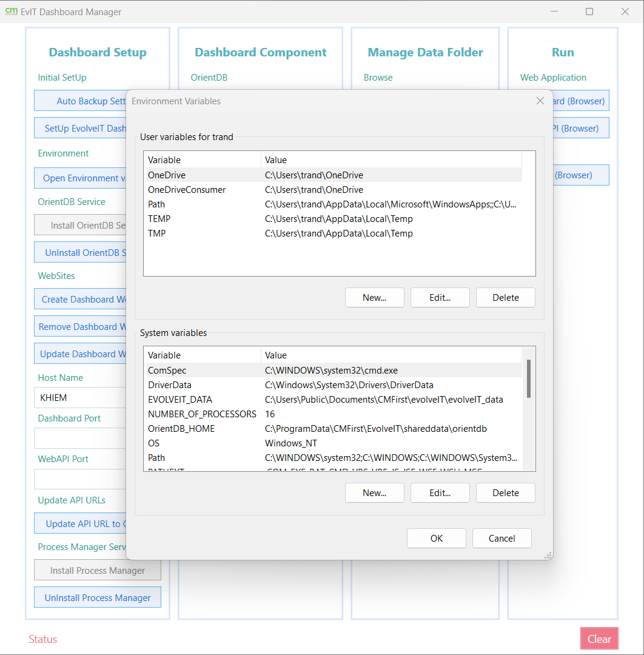The image size is (644, 655).
Task: Click the Open Environment variables button
Action: tap(80, 178)
